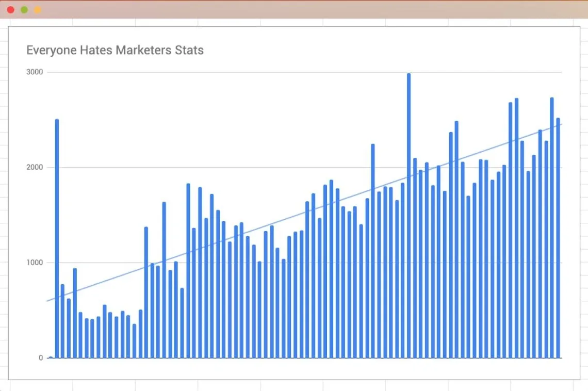Select the 2000 axis label

[x=36, y=167]
